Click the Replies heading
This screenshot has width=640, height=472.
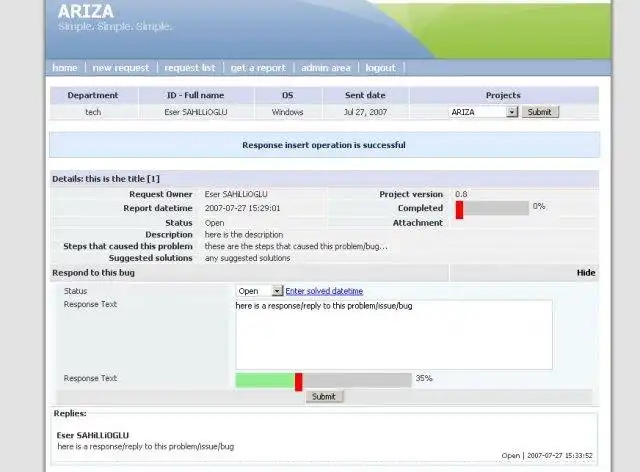pos(70,413)
